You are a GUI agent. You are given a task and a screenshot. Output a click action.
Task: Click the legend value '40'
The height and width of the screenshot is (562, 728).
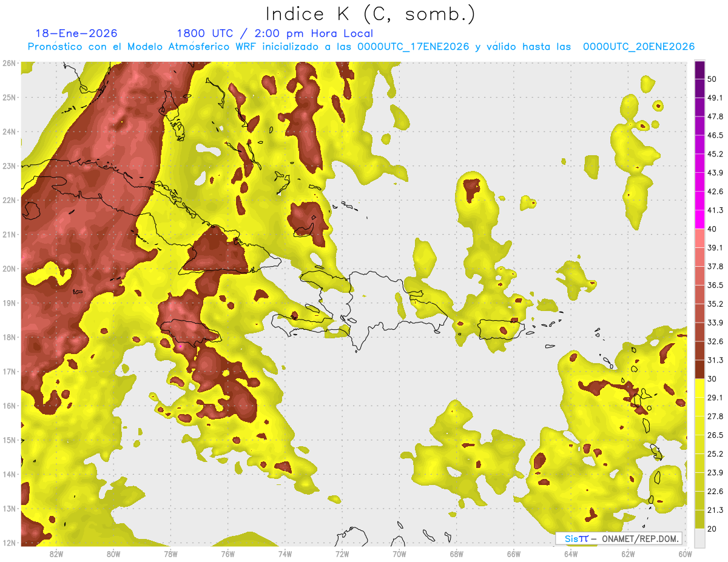point(712,229)
